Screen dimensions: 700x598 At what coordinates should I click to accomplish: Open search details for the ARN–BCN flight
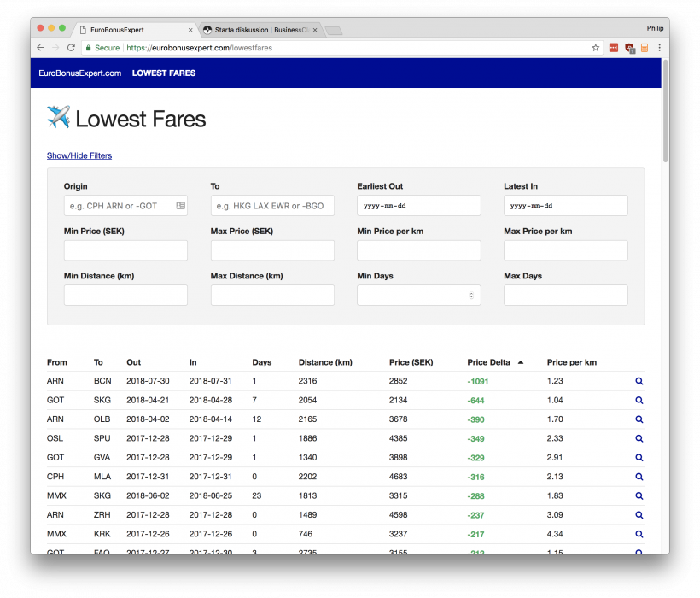point(639,381)
